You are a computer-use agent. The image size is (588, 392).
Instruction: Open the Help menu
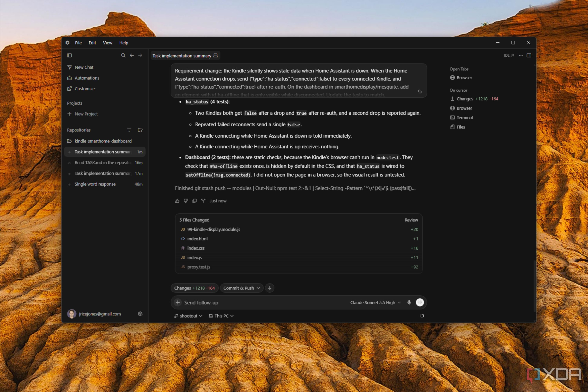tap(124, 43)
